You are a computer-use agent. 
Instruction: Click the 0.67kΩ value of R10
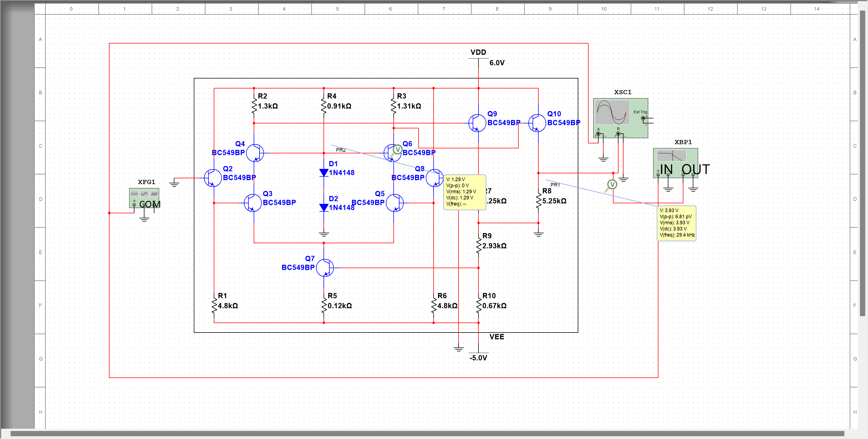point(494,306)
